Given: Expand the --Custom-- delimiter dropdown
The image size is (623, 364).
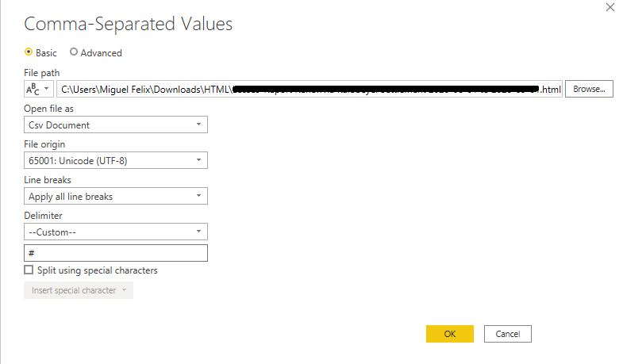Looking at the screenshot, I should (116, 232).
